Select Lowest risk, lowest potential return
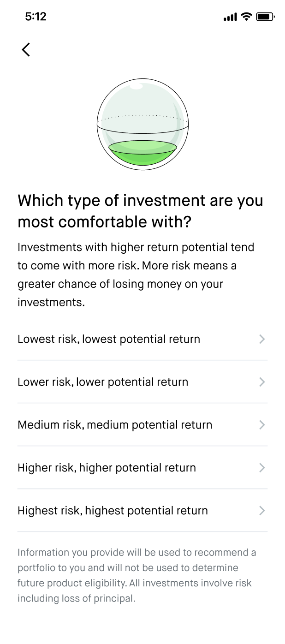Viewport: 285px width, 644px height. (x=142, y=339)
